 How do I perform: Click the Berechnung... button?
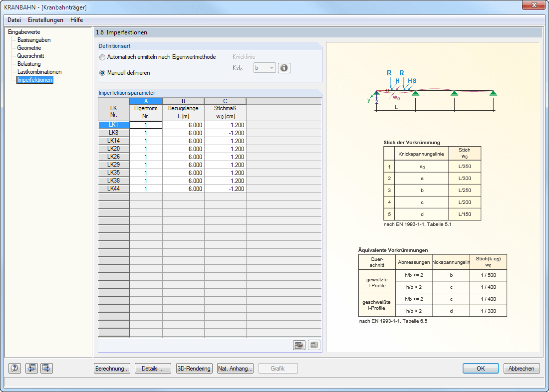112,369
